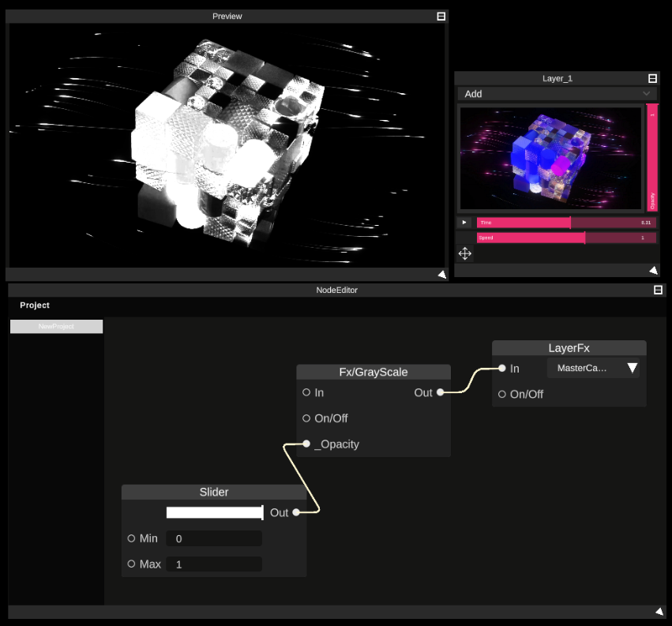Click the NodeEditor panel menu icon

coord(658,290)
